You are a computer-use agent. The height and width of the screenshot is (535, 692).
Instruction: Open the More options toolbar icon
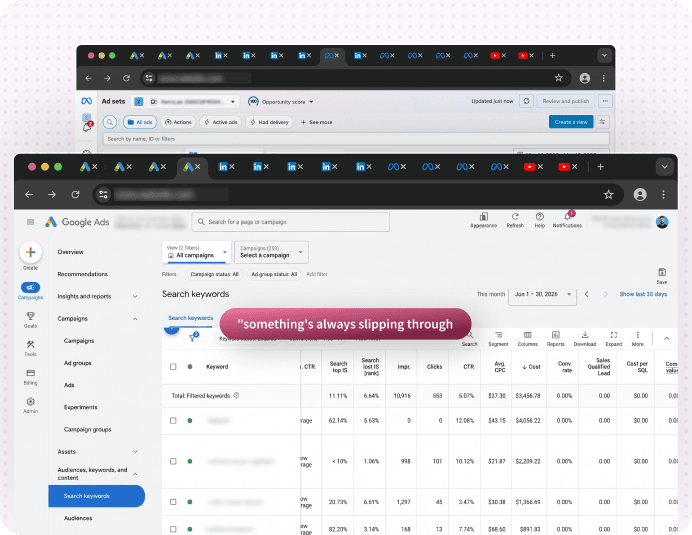(637, 335)
